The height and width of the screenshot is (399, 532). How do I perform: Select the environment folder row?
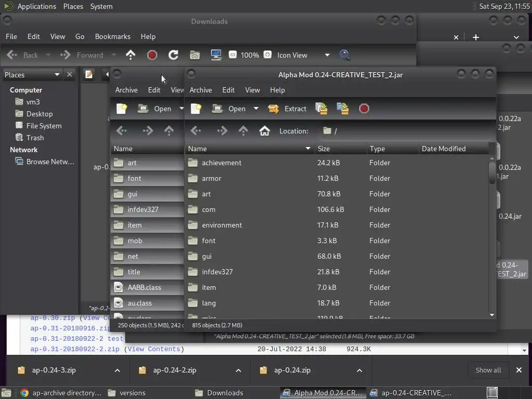pyautogui.click(x=337, y=225)
